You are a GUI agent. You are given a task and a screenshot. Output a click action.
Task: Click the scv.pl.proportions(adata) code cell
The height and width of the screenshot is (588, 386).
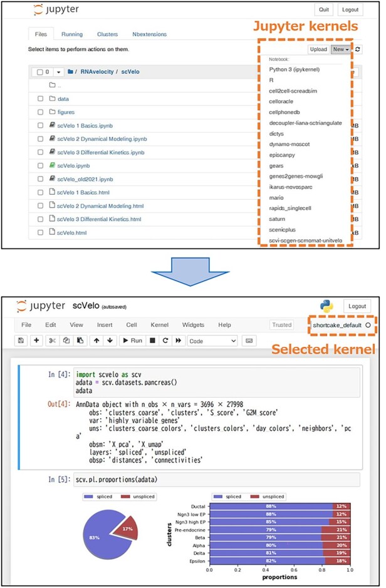tap(217, 480)
